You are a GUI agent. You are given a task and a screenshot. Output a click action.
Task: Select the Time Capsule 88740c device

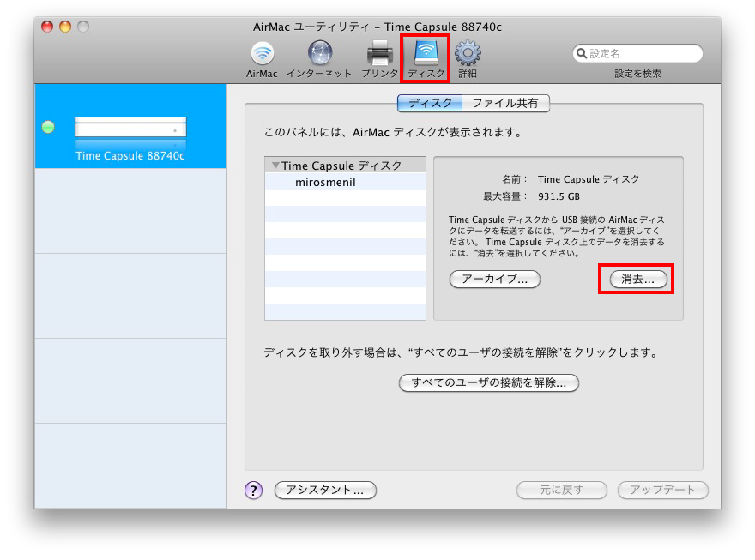pos(130,127)
